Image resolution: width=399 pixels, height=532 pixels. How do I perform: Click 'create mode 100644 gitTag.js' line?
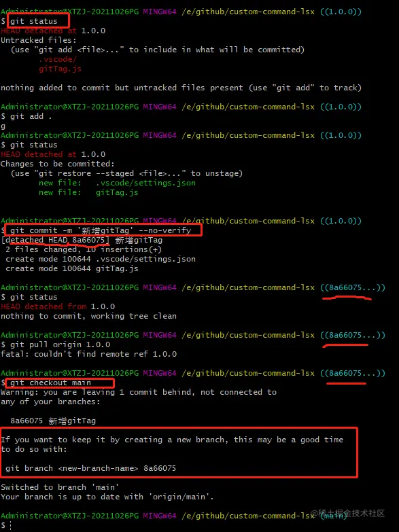coord(72,268)
